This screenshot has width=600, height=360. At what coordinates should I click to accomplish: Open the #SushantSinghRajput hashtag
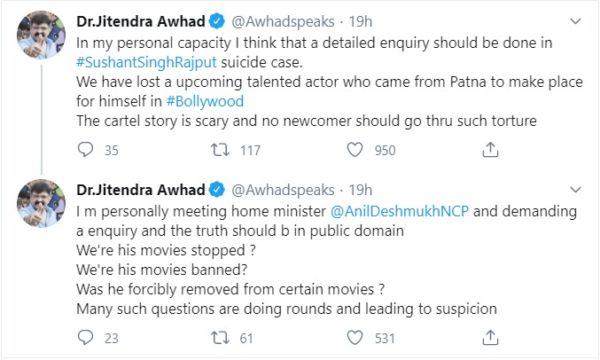[x=147, y=62]
